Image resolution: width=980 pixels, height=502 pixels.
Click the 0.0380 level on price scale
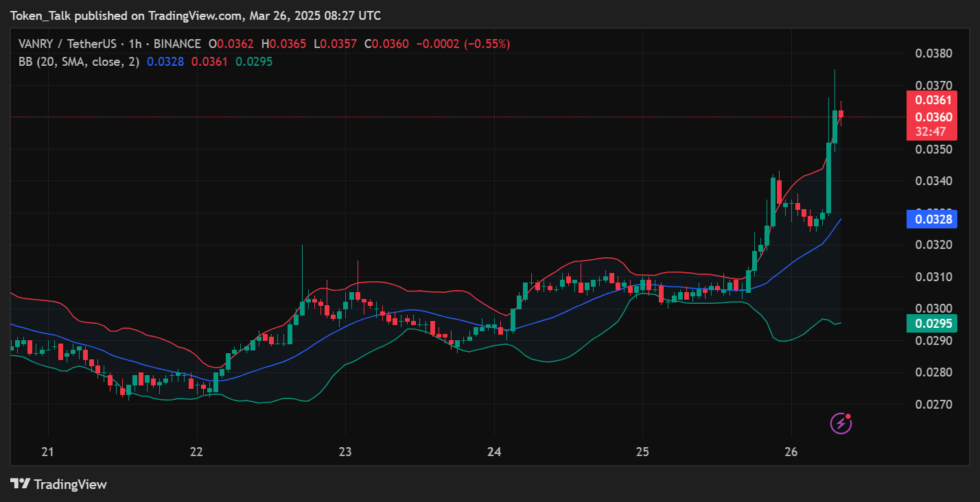click(933, 53)
